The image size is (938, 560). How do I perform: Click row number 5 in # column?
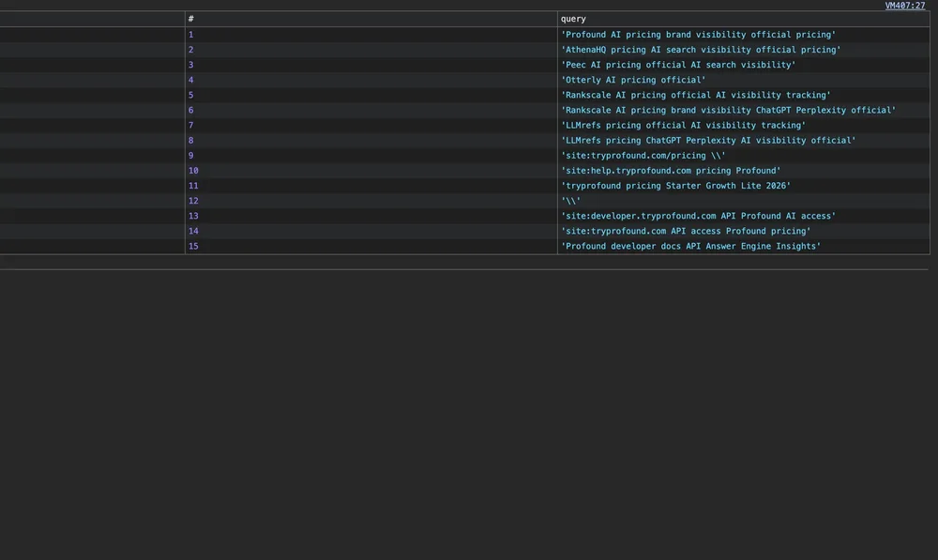[x=190, y=95]
